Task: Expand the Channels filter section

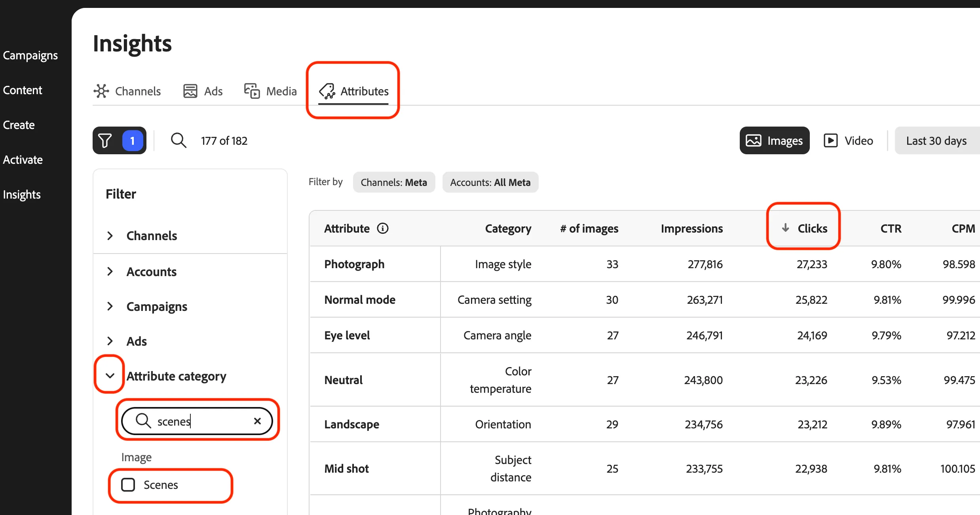Action: pos(110,236)
